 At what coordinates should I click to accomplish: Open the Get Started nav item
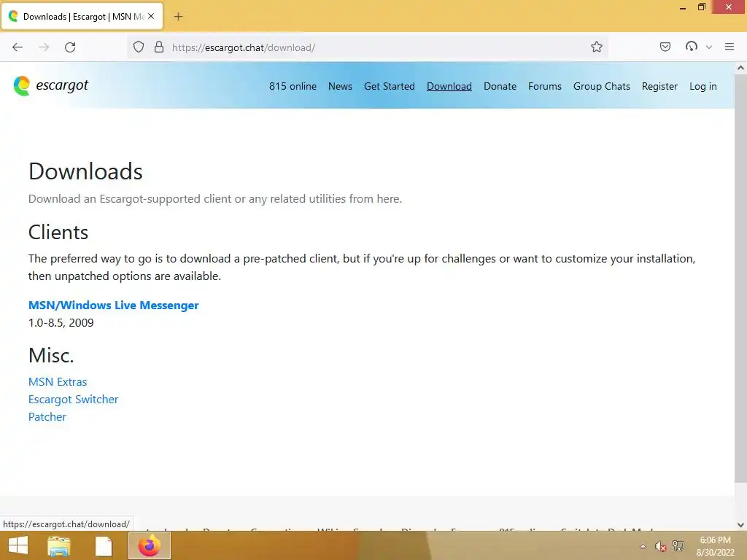(x=390, y=86)
